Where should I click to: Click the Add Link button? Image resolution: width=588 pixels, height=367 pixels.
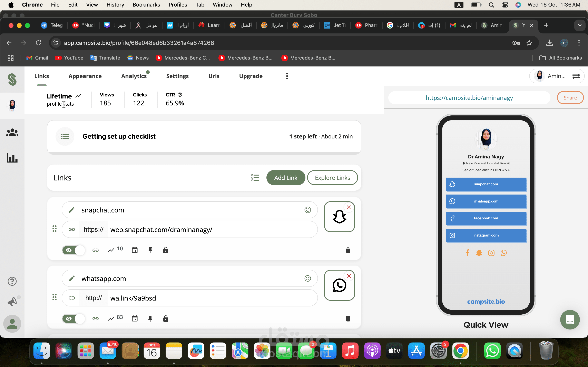285,178
